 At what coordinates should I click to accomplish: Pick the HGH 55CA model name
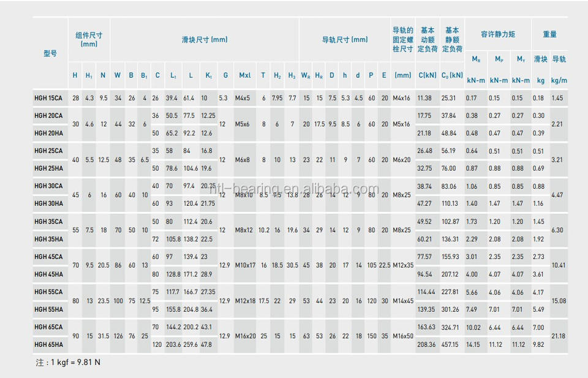[x=48, y=292]
